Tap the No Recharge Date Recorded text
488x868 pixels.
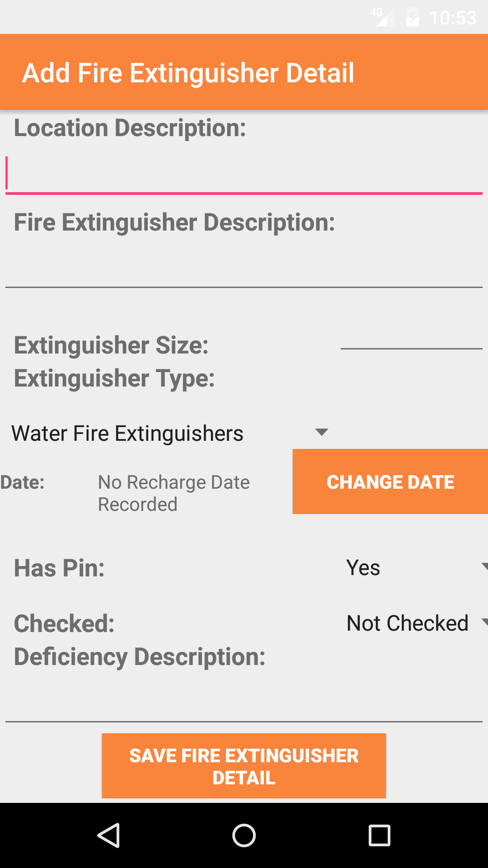pyautogui.click(x=174, y=493)
